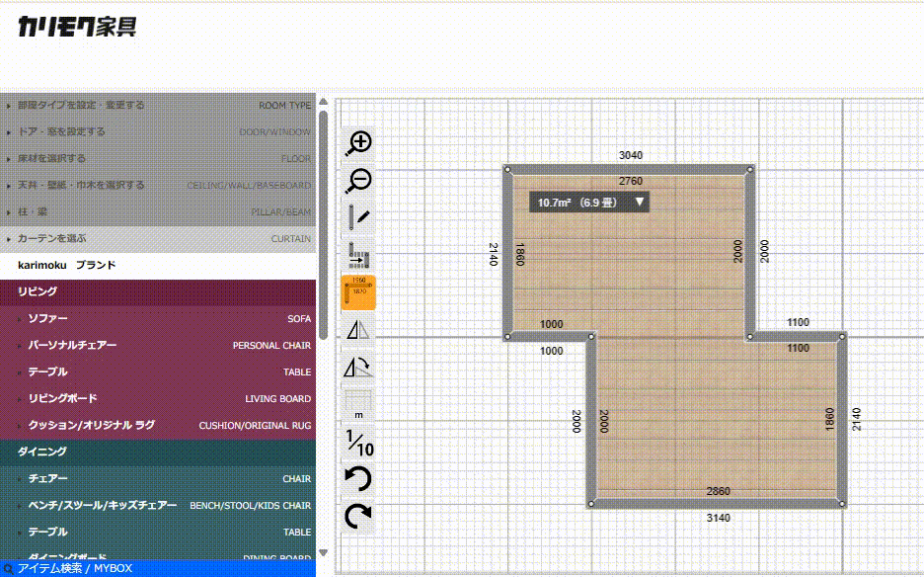Screen dimensions: 924x577
Task: Undo the last action
Action: point(359,480)
